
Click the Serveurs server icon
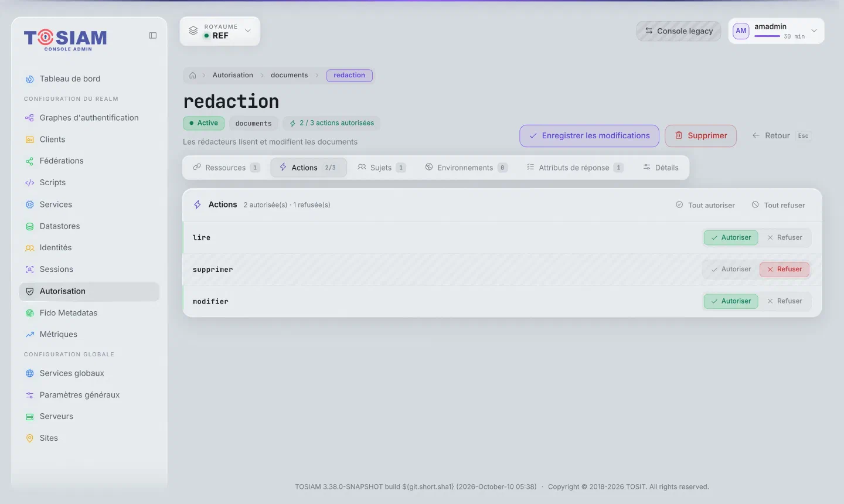click(29, 417)
